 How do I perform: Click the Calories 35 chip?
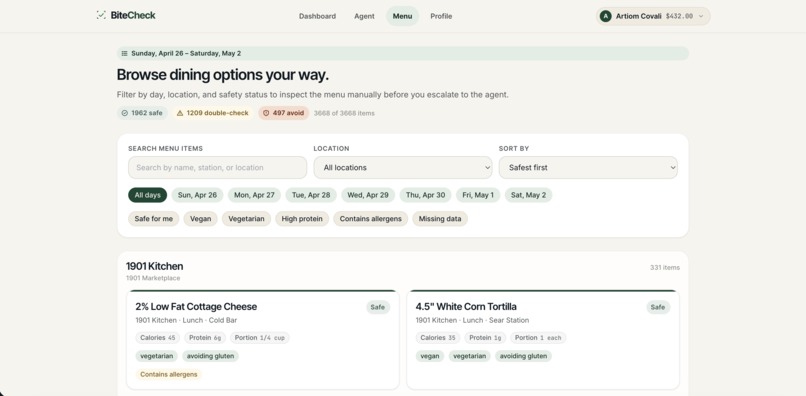438,338
